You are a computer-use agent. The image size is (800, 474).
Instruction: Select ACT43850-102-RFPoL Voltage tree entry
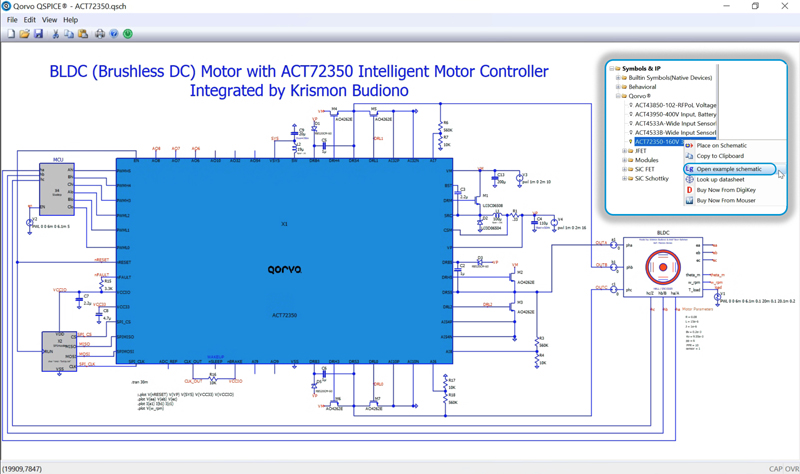pyautogui.click(x=676, y=105)
